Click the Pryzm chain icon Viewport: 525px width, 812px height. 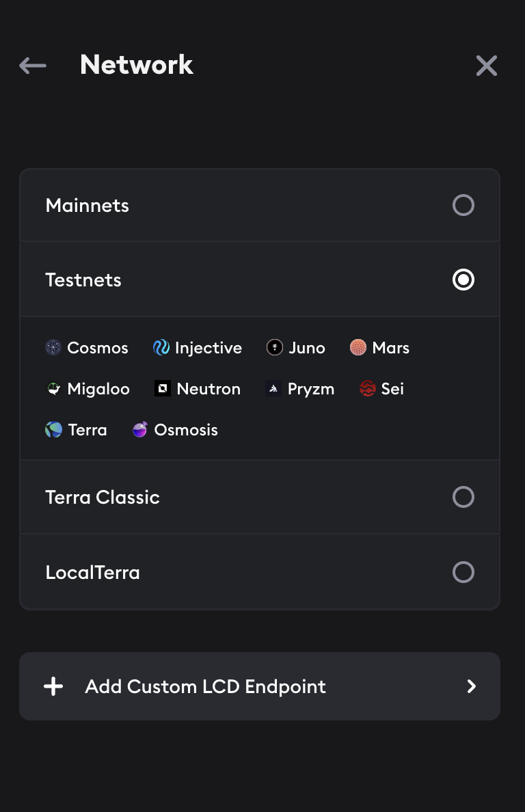pos(273,389)
